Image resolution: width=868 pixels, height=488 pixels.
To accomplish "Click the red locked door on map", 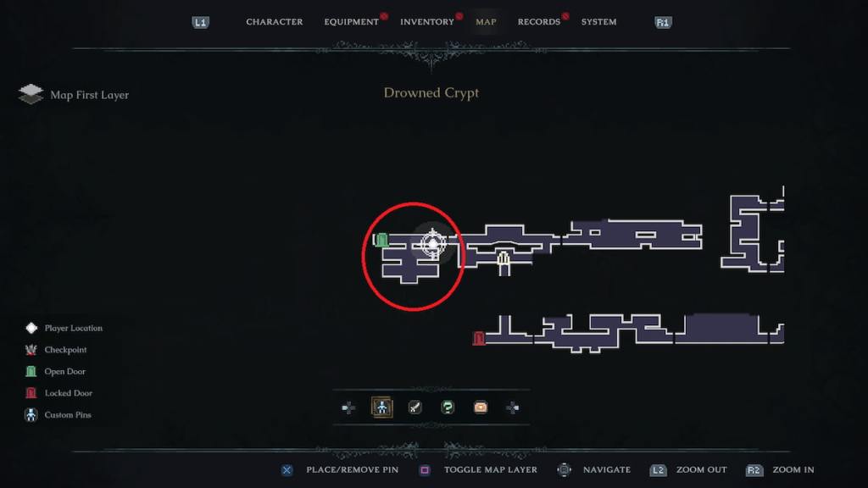I will coord(479,337).
